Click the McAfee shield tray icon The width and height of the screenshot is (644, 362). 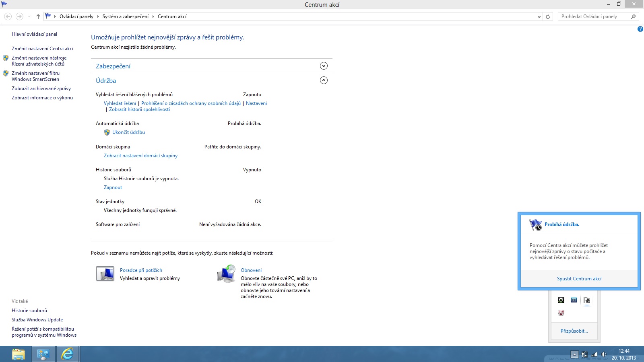tap(561, 313)
